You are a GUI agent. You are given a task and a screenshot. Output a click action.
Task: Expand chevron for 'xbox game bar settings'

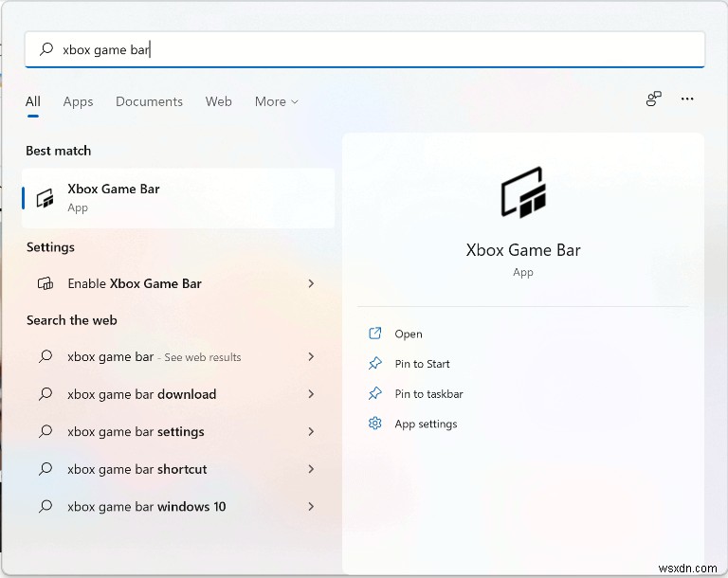pyautogui.click(x=311, y=432)
